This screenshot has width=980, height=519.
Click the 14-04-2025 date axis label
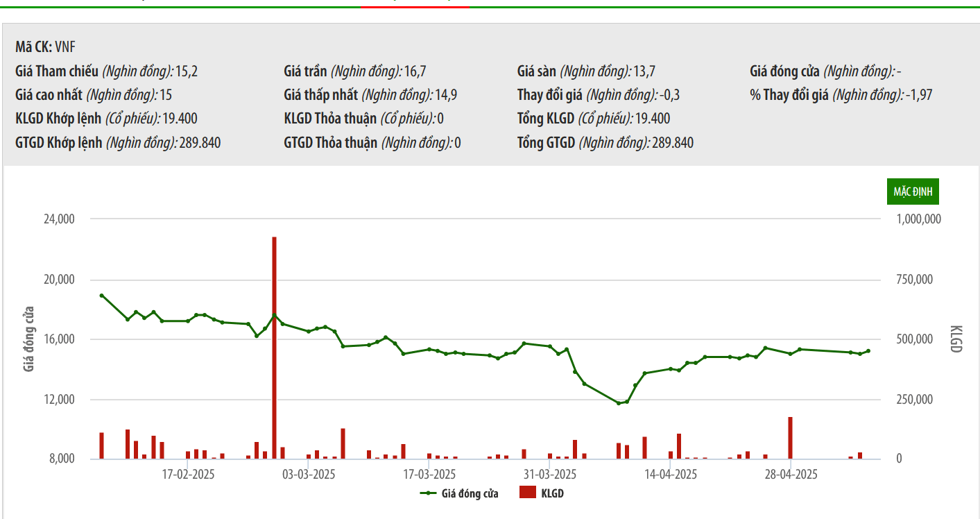pyautogui.click(x=671, y=475)
